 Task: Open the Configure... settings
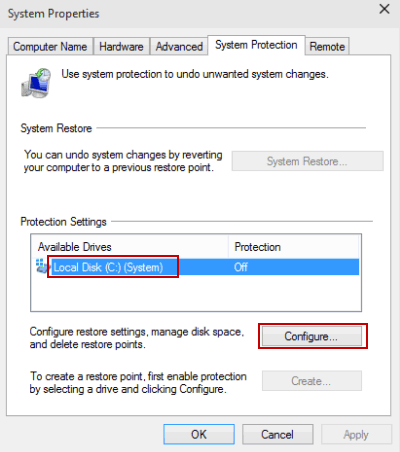pos(311,336)
